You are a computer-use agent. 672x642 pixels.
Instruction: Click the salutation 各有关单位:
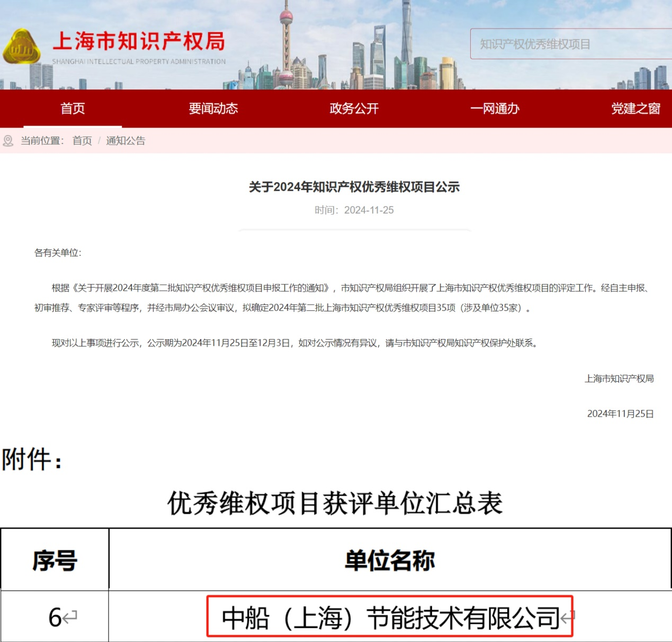pos(58,253)
